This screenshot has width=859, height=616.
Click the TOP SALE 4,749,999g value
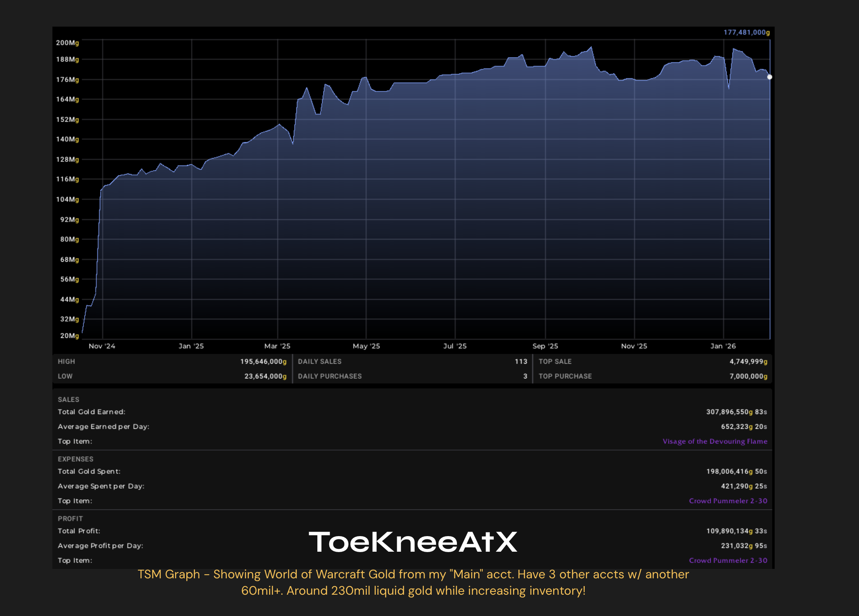[x=748, y=361]
